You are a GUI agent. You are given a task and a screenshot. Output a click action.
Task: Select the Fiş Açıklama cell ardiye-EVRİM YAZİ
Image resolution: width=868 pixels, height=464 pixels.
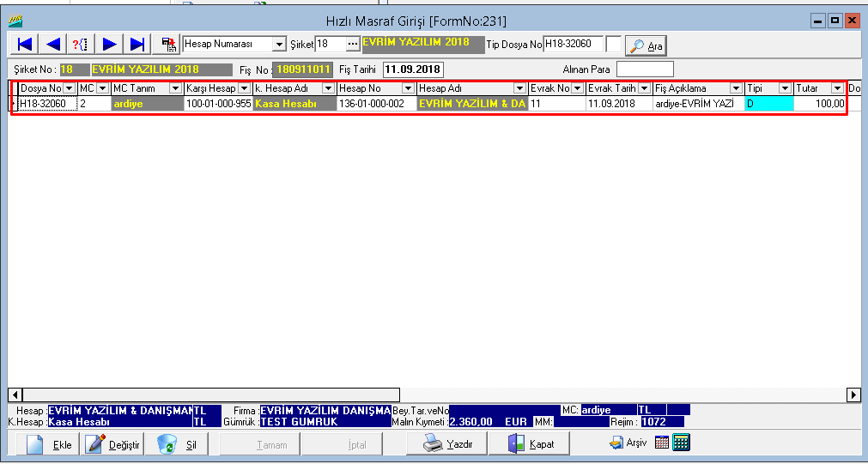(699, 104)
